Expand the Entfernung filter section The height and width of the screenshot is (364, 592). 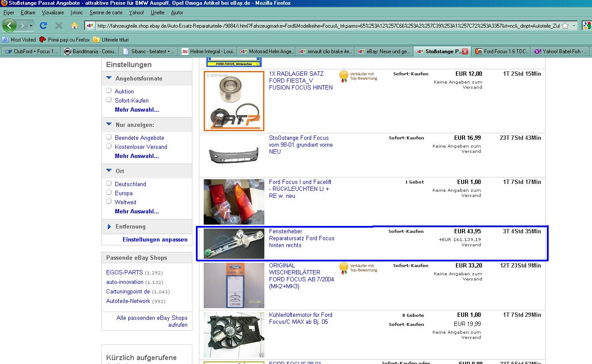point(109,226)
